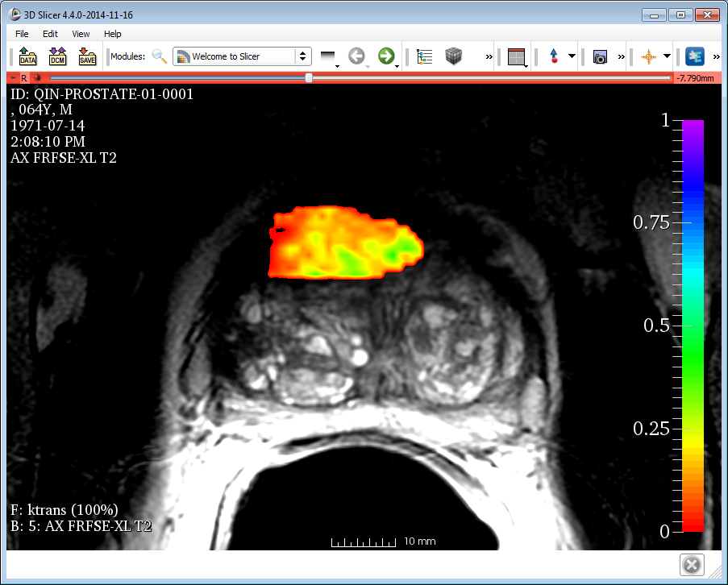
Task: Toggle the red slice view pin
Action: coord(14,78)
